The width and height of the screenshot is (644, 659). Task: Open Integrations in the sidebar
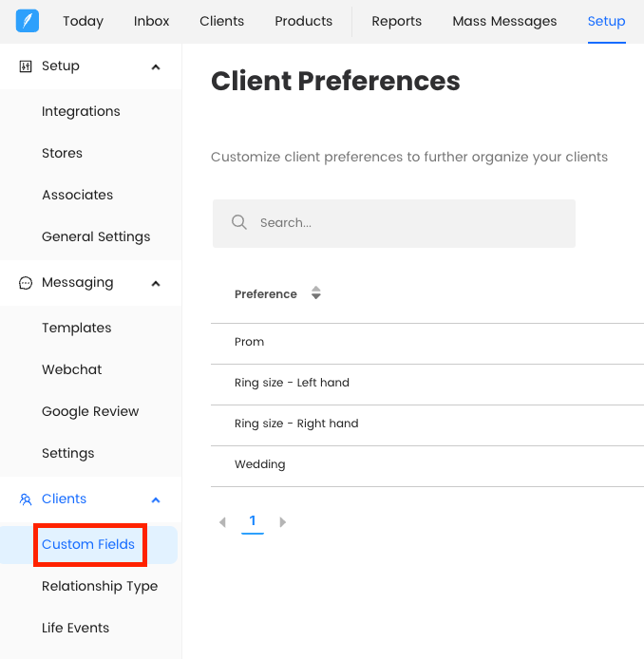tap(81, 111)
